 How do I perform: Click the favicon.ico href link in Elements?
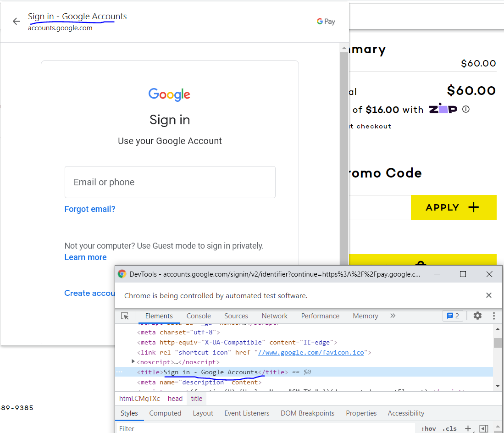point(311,353)
